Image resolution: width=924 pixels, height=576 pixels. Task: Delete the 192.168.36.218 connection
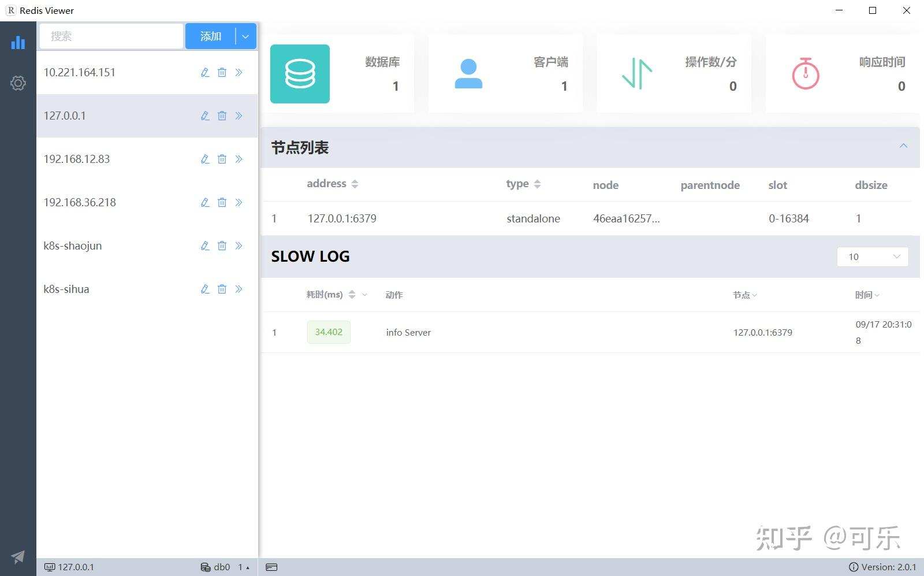222,202
